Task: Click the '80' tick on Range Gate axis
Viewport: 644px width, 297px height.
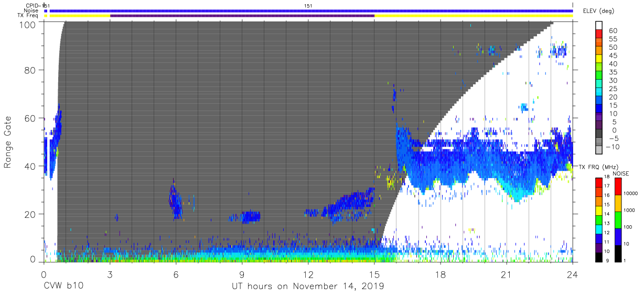Action: [x=30, y=70]
